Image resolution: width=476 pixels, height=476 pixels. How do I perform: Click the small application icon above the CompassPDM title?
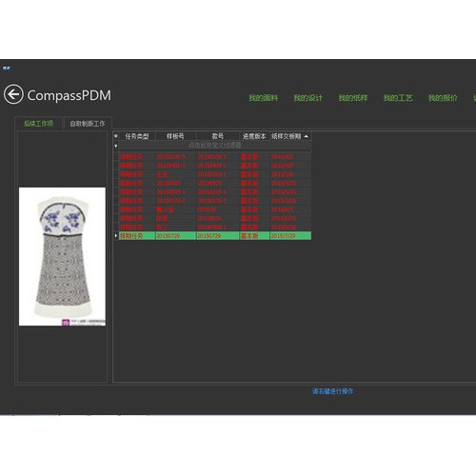coord(7,69)
